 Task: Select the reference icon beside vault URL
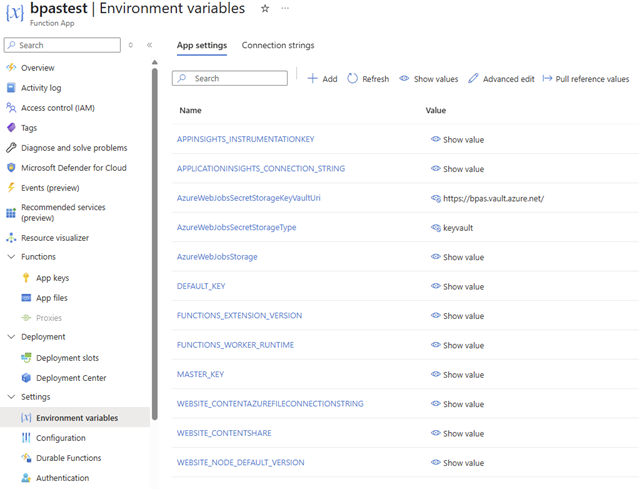click(436, 198)
